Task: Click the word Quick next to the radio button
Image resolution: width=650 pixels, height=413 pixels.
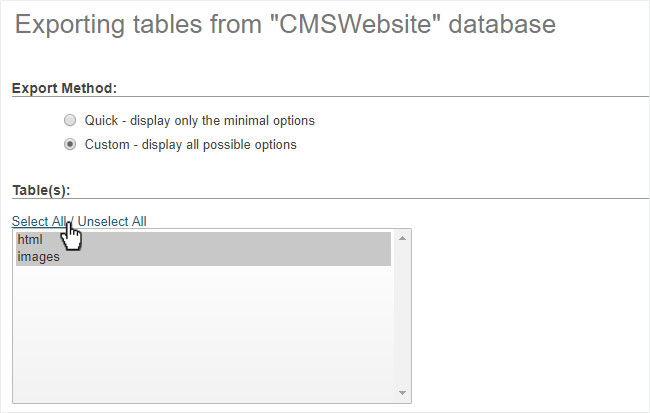Action: click(102, 121)
